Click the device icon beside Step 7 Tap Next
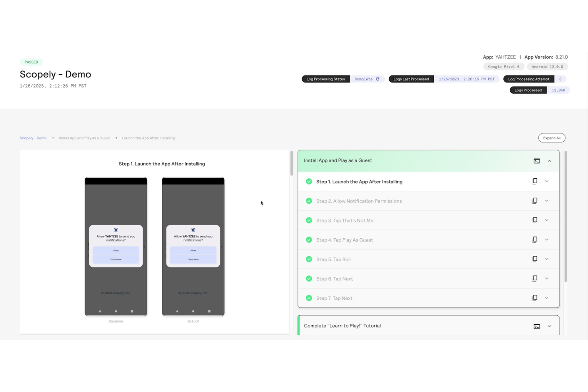Viewport: 588px width, 392px height. [x=534, y=297]
